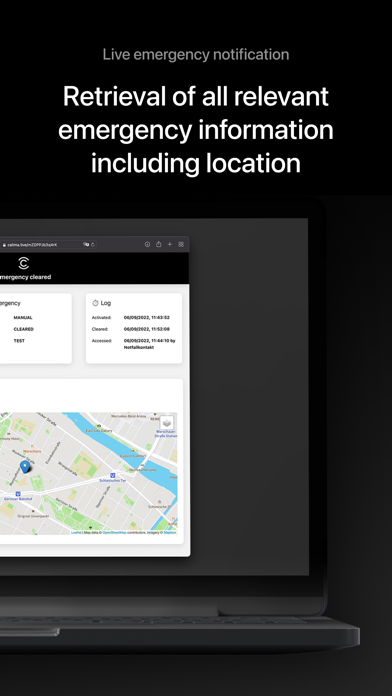The width and height of the screenshot is (392, 696).
Task: Click the Emergency cleared status heading
Action: pos(25,277)
